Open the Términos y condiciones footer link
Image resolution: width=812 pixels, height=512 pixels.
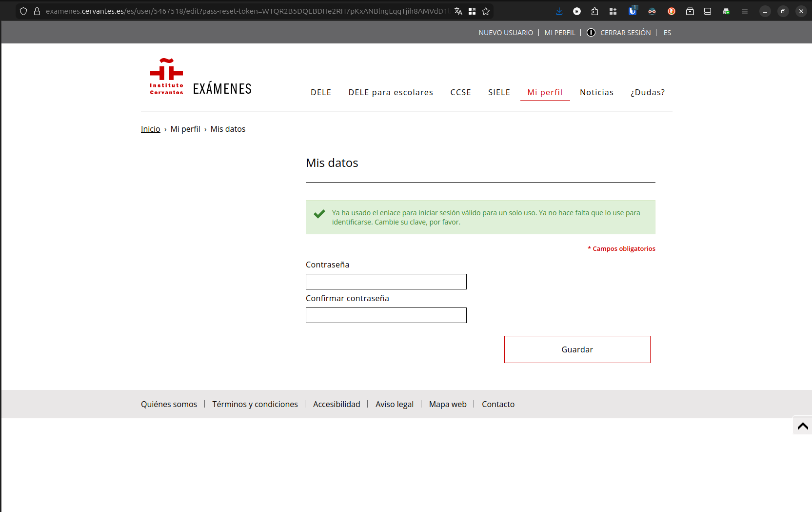255,404
